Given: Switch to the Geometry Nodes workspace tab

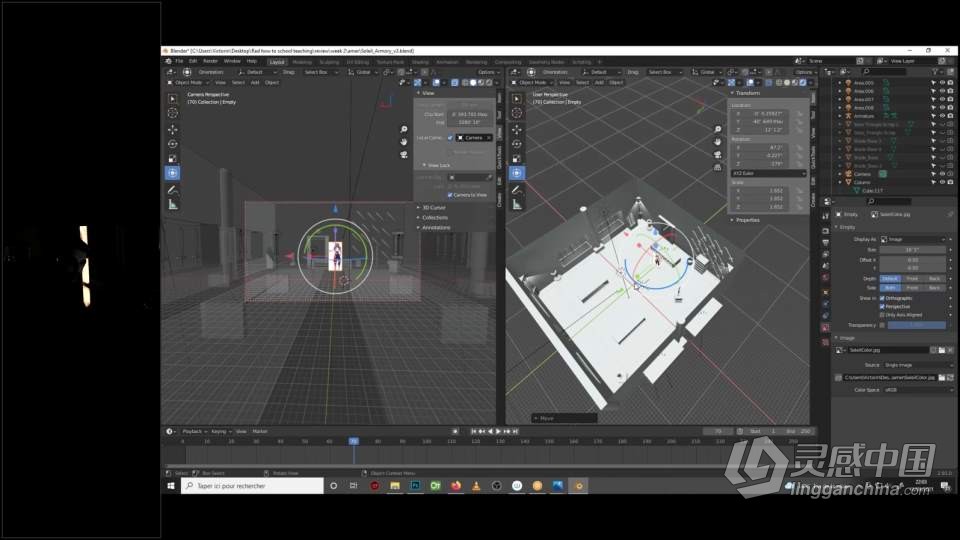Looking at the screenshot, I should (x=546, y=62).
